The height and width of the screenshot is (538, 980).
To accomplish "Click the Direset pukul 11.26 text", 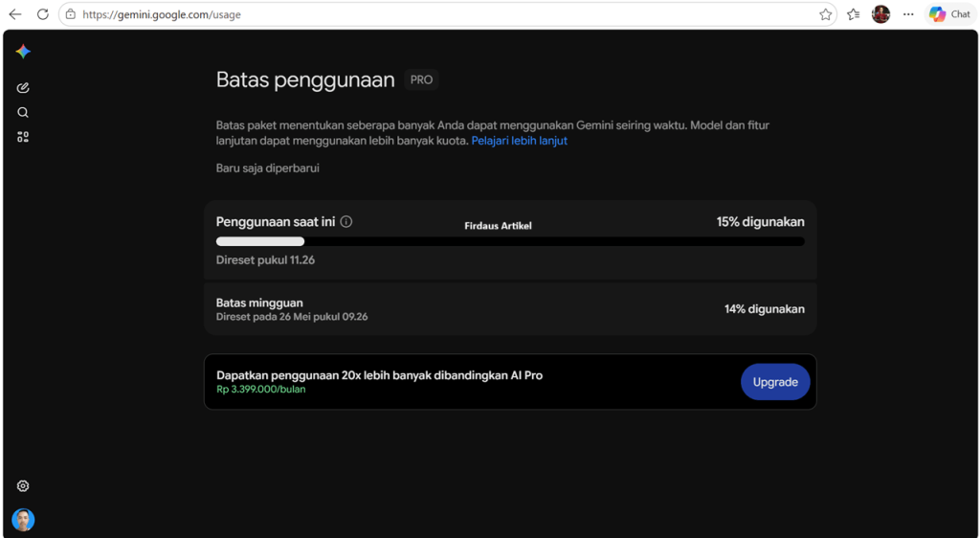I will click(266, 260).
